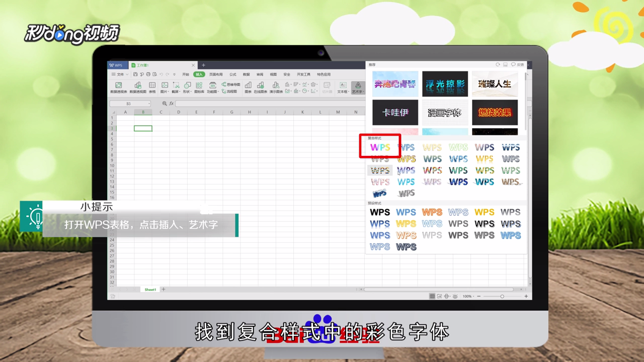Select the Sheet1 worksheet tab
The image size is (644, 362).
pos(150,290)
